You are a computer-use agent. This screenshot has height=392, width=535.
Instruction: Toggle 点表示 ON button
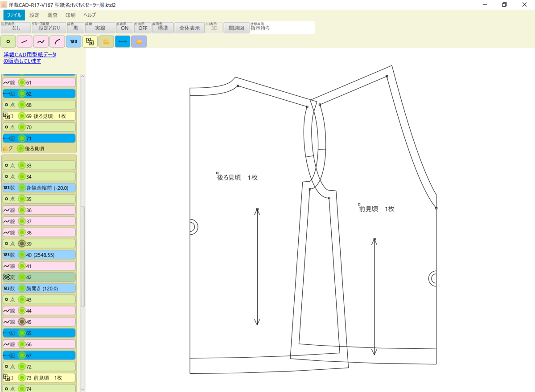pyautogui.click(x=124, y=28)
